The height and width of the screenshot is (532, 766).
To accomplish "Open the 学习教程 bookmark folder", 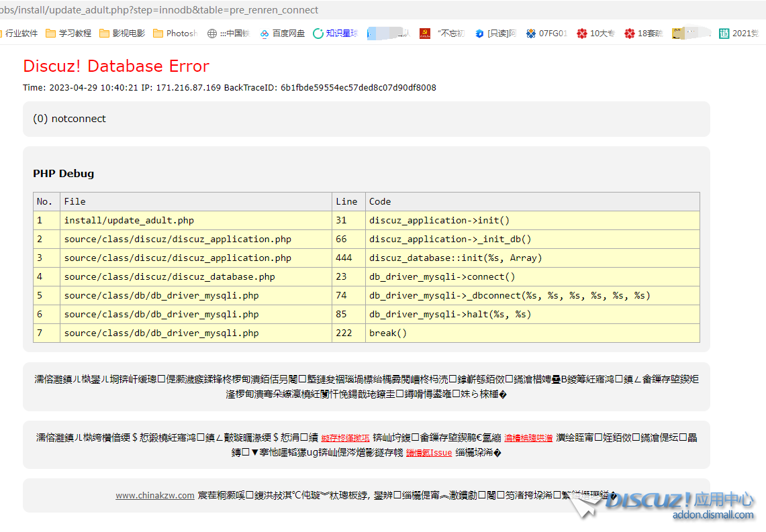I will click(68, 34).
